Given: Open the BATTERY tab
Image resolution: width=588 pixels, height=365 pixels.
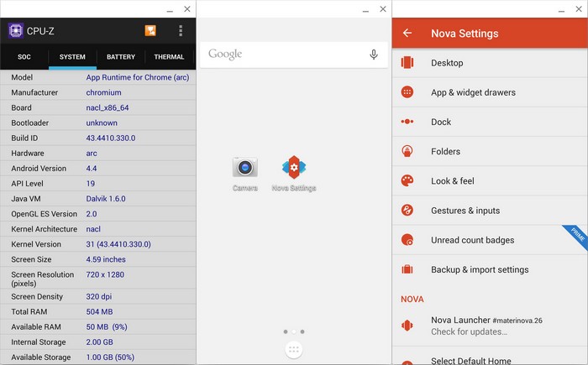Looking at the screenshot, I should click(121, 57).
